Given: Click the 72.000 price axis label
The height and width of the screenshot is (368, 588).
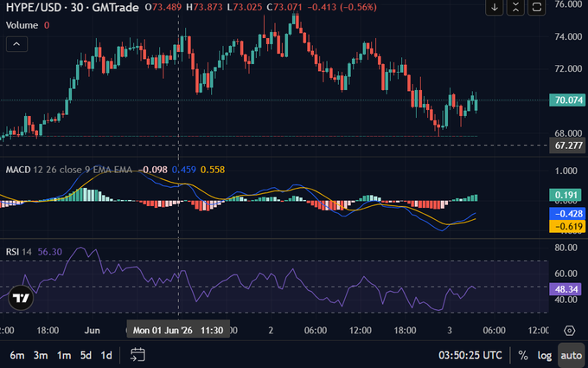Looking at the screenshot, I should pyautogui.click(x=568, y=68).
